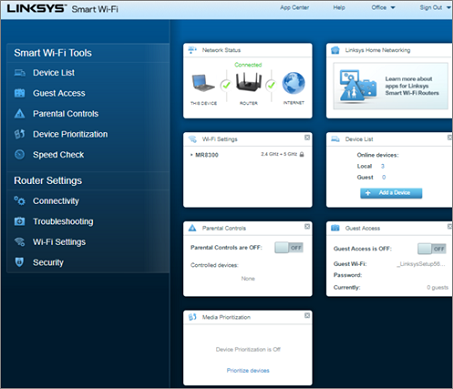Click checkmark between this device and router
This screenshot has height=389, width=453.
coord(226,85)
